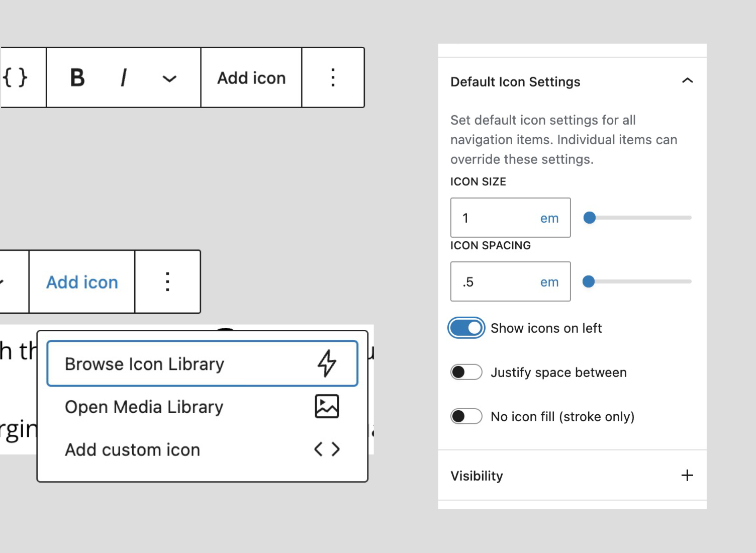Open options via top toolbar three-dot icon
Screen dimensions: 756x553
click(333, 78)
